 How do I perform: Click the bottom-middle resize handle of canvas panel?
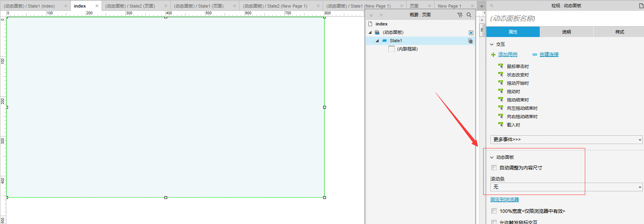point(166,197)
